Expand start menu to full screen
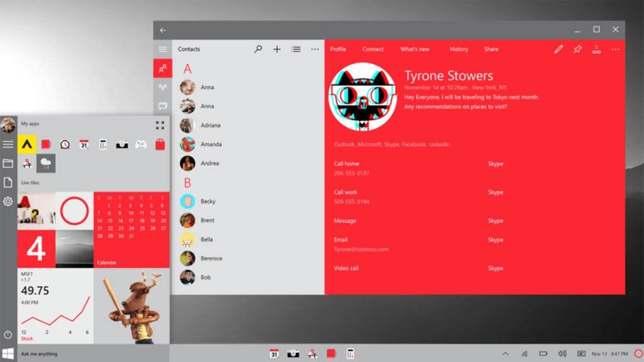 (x=160, y=125)
